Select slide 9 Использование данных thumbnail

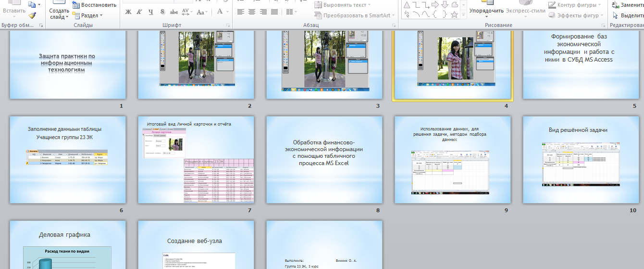[453, 159]
